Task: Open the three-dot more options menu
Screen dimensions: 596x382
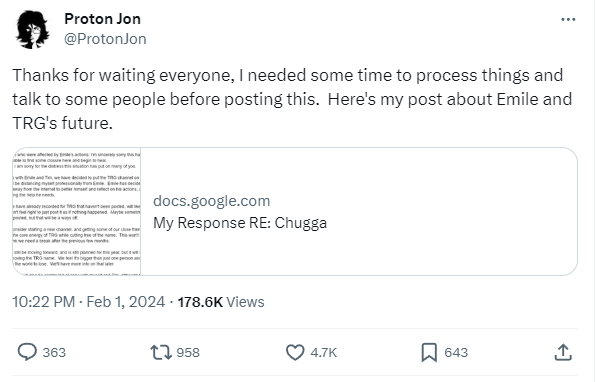Action: 568,19
